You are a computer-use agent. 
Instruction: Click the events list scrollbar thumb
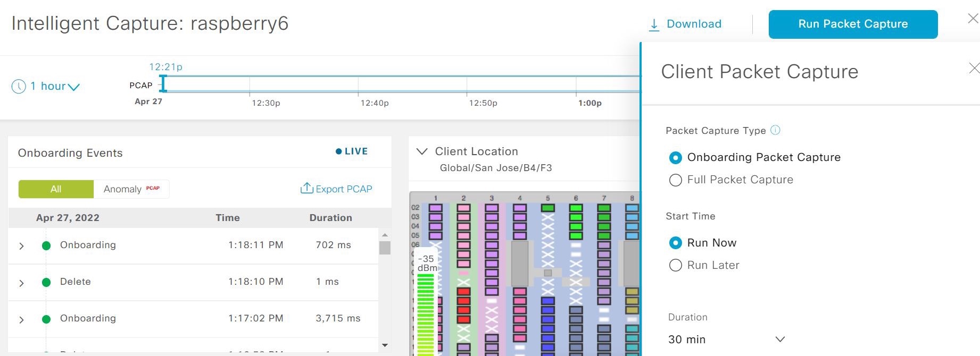click(x=385, y=248)
